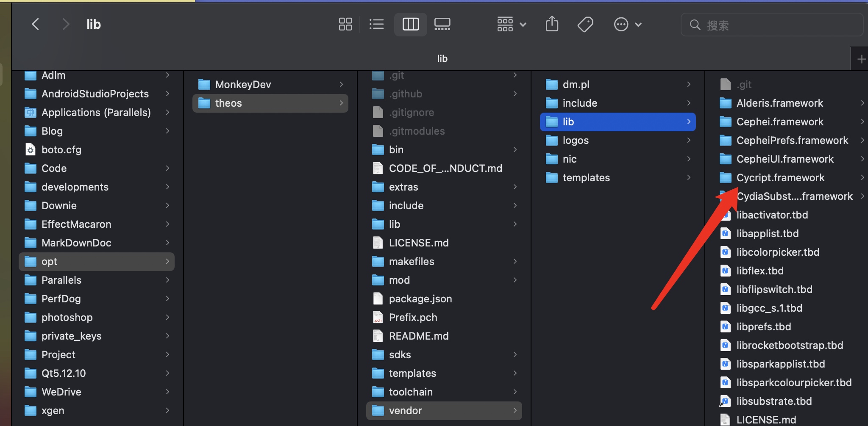Select the lib tab in tab bar

[442, 58]
